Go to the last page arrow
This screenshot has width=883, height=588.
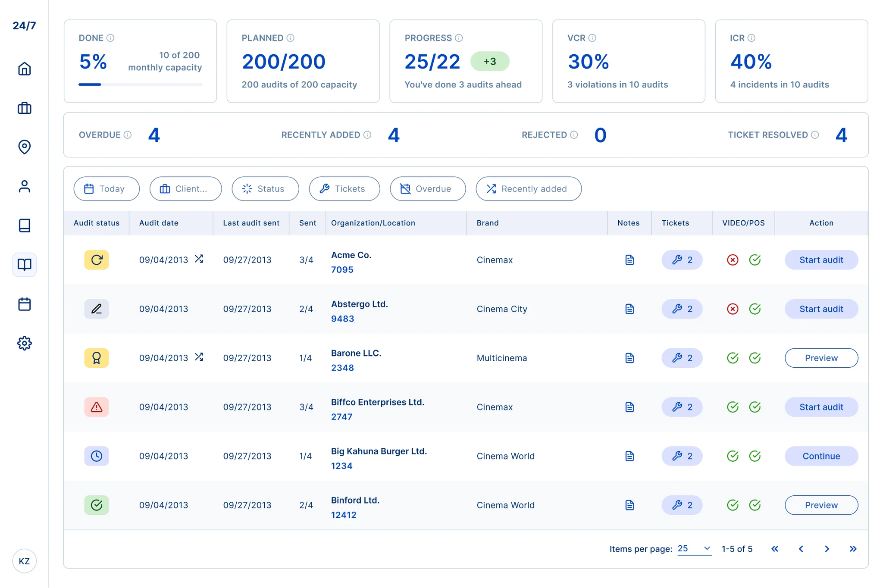click(852, 549)
